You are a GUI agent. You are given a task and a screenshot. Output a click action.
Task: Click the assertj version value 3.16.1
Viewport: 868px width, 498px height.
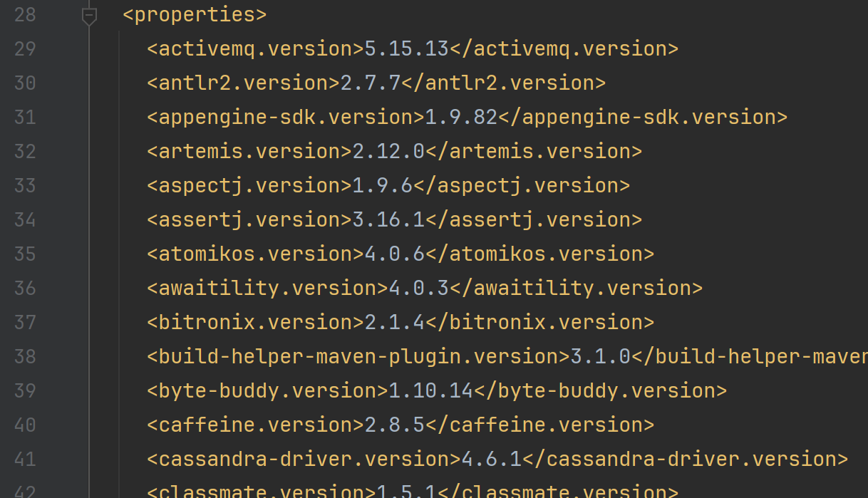click(388, 220)
